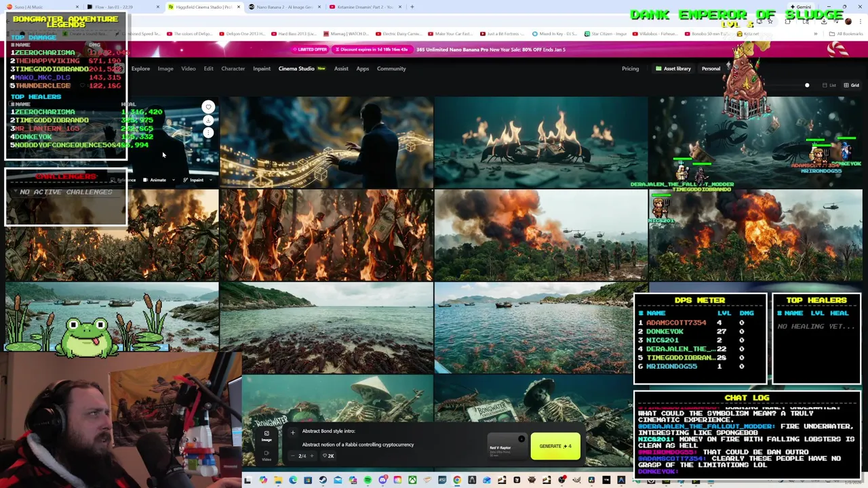Open the burning money in jungle thumbnail
Viewport: 868px width, 488px height.
326,235
